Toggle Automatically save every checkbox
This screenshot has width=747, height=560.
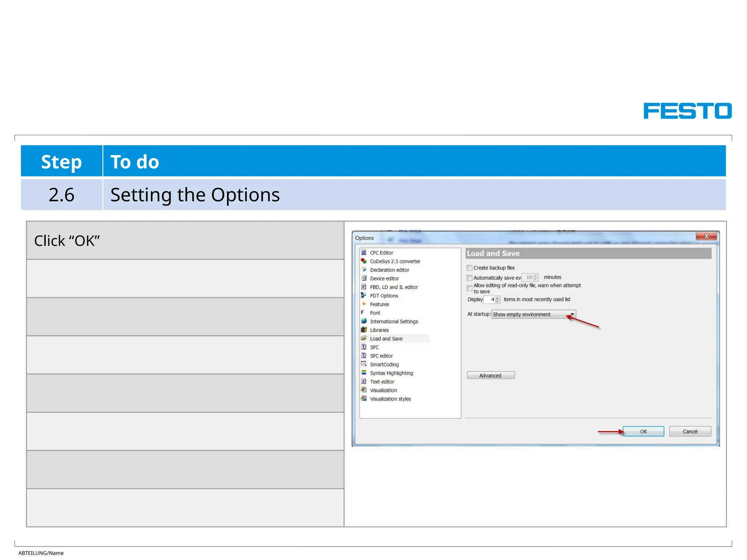tap(469, 278)
